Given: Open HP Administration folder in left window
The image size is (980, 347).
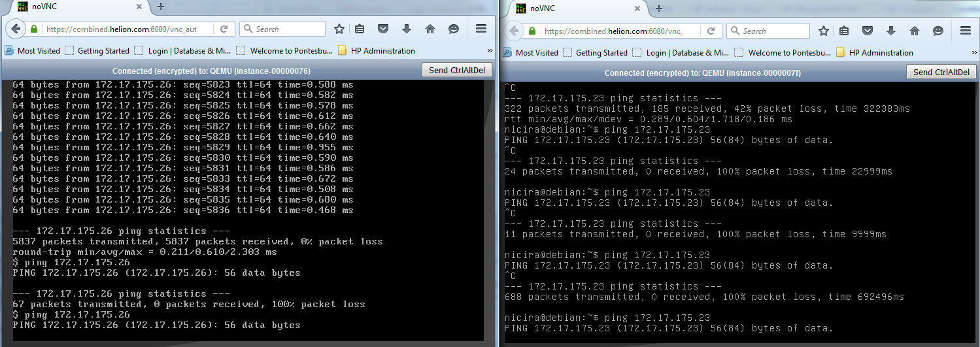Looking at the screenshot, I should (x=377, y=50).
